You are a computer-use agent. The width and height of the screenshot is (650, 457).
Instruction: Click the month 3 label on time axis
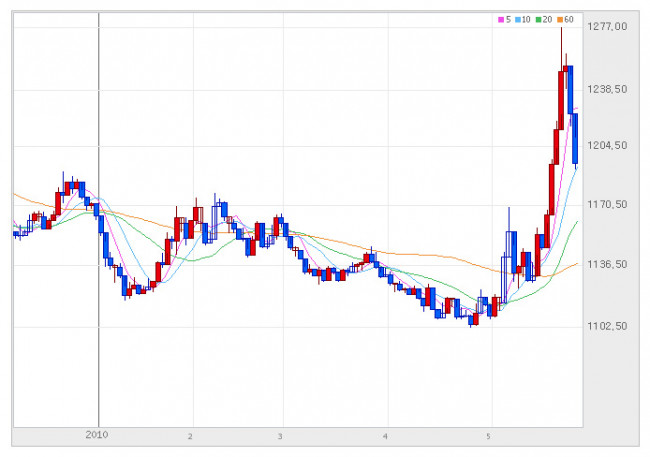[280, 436]
